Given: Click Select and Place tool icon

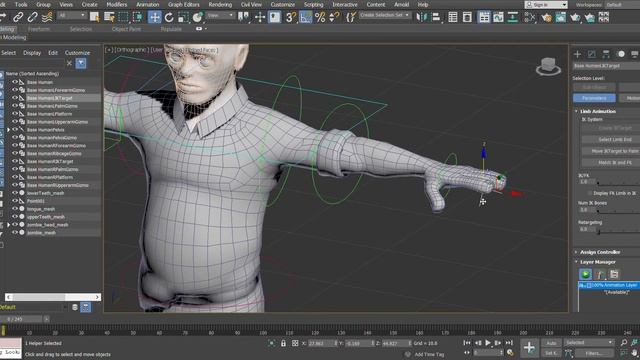Looking at the screenshot, I should pos(198,17).
